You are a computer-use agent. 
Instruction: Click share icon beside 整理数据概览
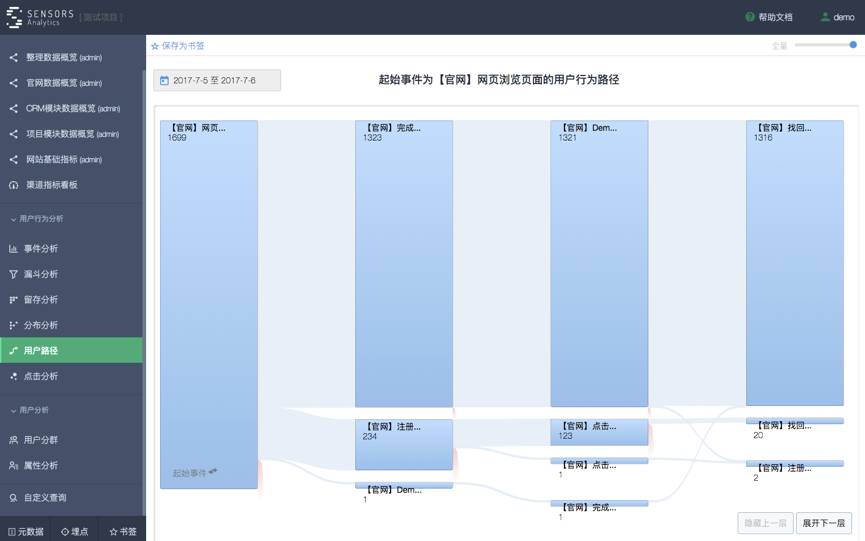[13, 57]
